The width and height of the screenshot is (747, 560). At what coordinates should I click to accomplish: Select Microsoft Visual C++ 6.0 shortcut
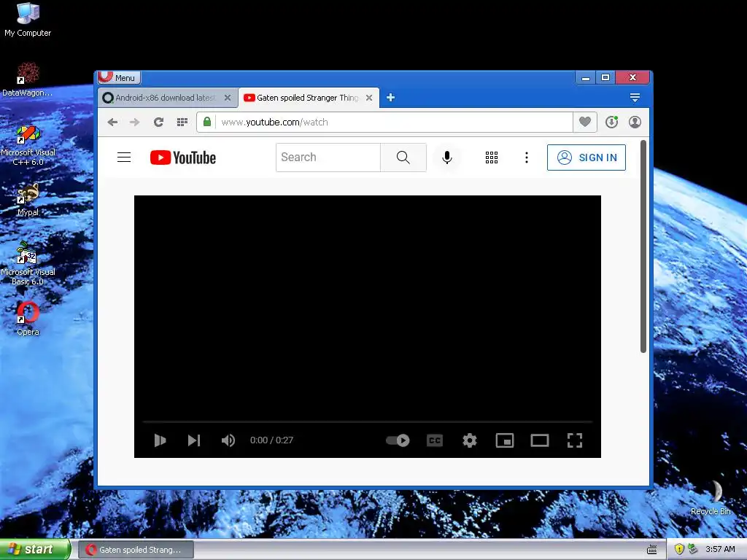click(28, 145)
